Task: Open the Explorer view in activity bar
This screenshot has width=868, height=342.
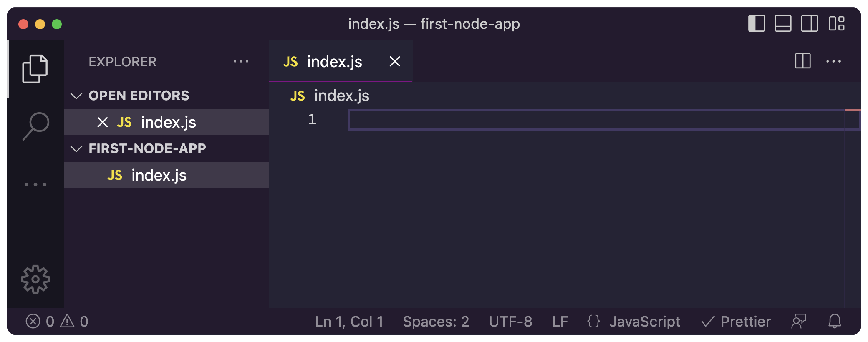Action: (35, 69)
